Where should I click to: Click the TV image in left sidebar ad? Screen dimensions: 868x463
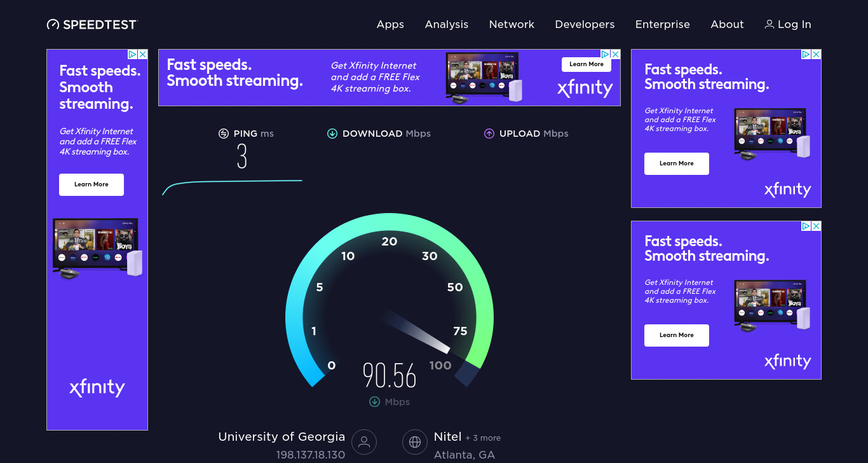click(x=97, y=248)
